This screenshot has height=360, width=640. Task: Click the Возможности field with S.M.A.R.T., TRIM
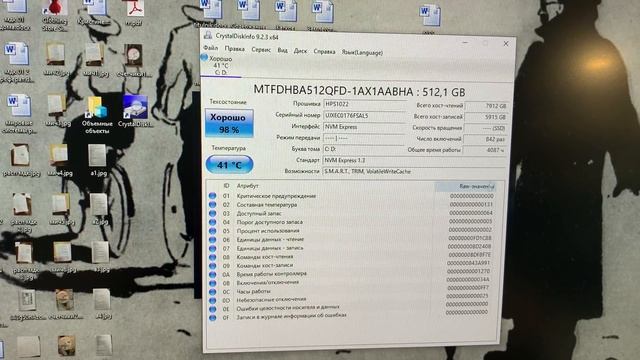pos(415,171)
